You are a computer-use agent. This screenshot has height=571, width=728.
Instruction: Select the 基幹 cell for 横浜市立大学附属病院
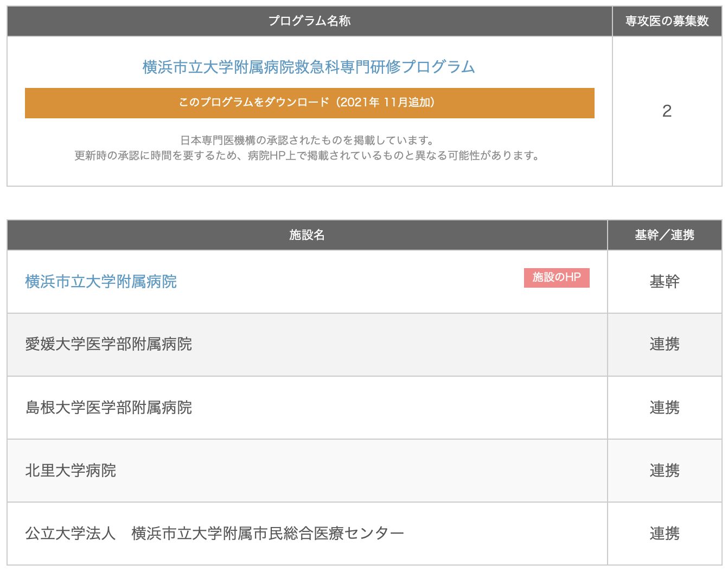click(665, 282)
